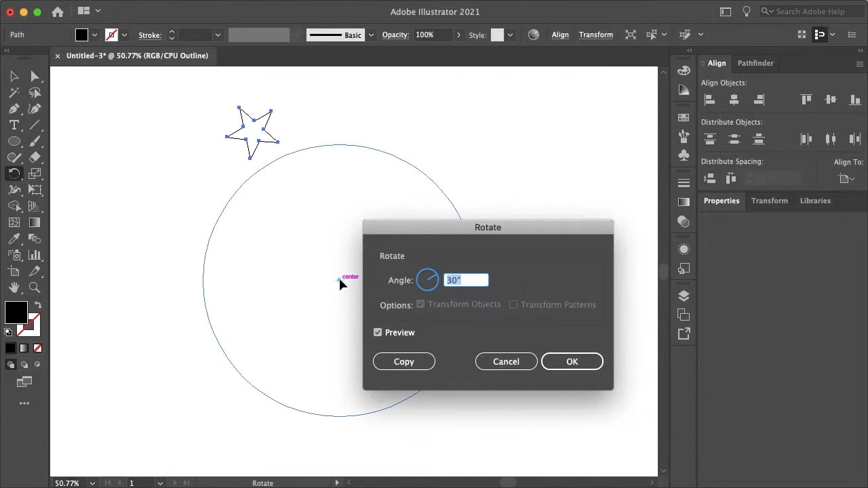Pick the Eyedropper tool
Screen dimensions: 868x488
[x=14, y=239]
